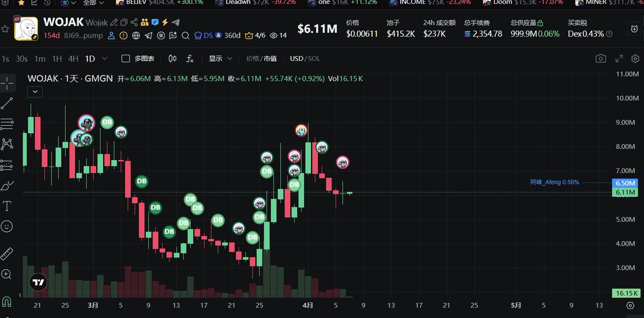Viewport: 644px width, 318px height.
Task: Switch chart value to 价格
Action: click(252, 59)
